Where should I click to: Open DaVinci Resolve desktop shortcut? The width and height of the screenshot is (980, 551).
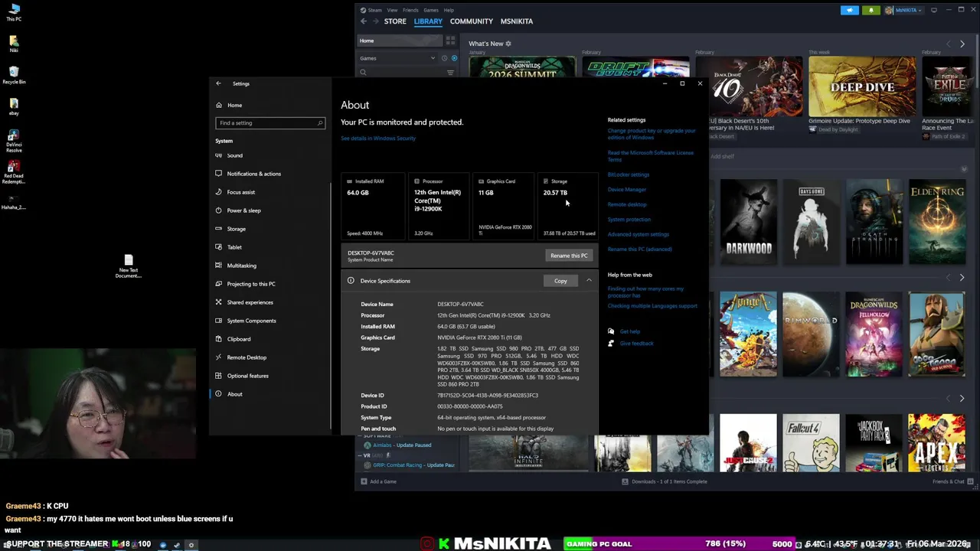pyautogui.click(x=14, y=141)
